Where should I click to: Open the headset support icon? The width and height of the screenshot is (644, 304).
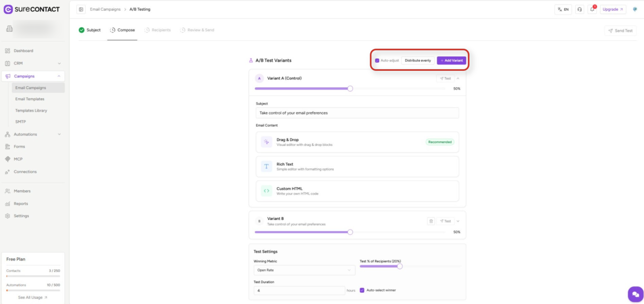(x=580, y=9)
